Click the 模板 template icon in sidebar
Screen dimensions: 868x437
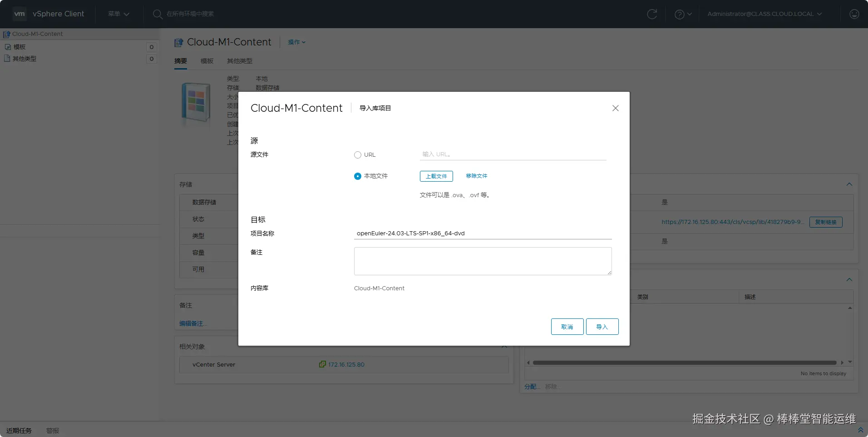(8, 47)
